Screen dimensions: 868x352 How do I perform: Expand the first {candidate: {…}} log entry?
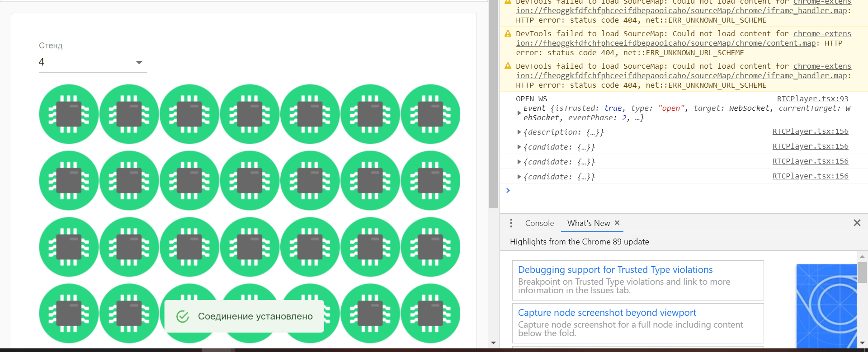[x=519, y=147]
